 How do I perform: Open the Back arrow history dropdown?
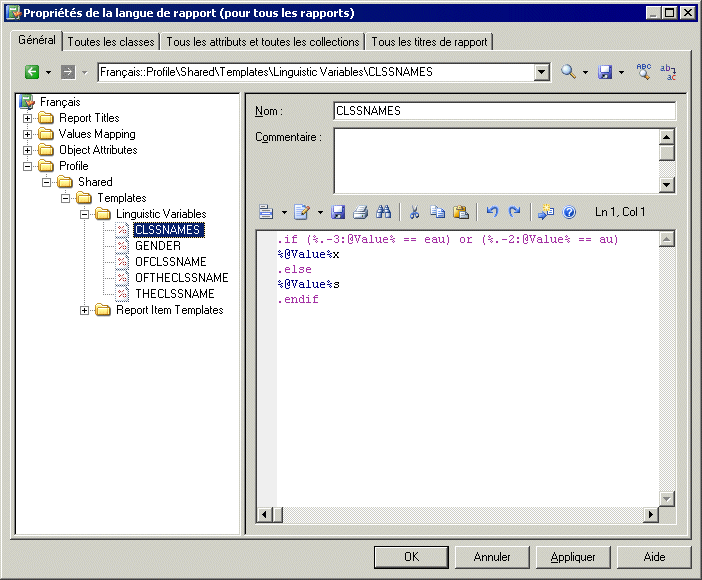(x=48, y=72)
